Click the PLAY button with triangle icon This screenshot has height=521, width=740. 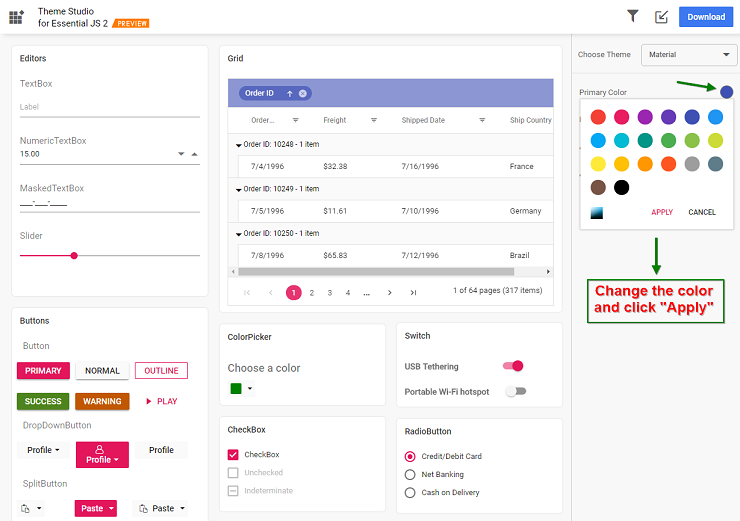coord(161,401)
